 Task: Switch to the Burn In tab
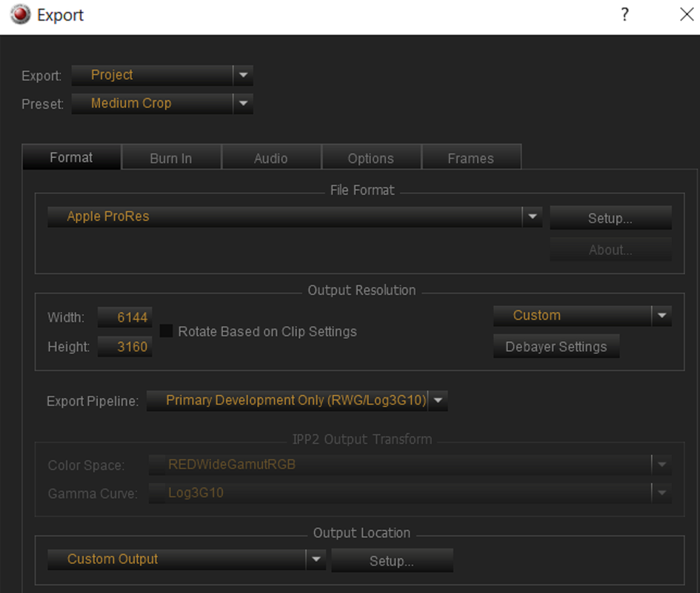(171, 158)
